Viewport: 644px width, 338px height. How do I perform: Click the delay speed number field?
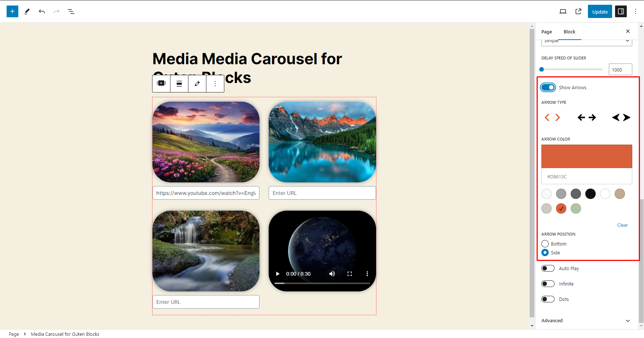tap(620, 70)
